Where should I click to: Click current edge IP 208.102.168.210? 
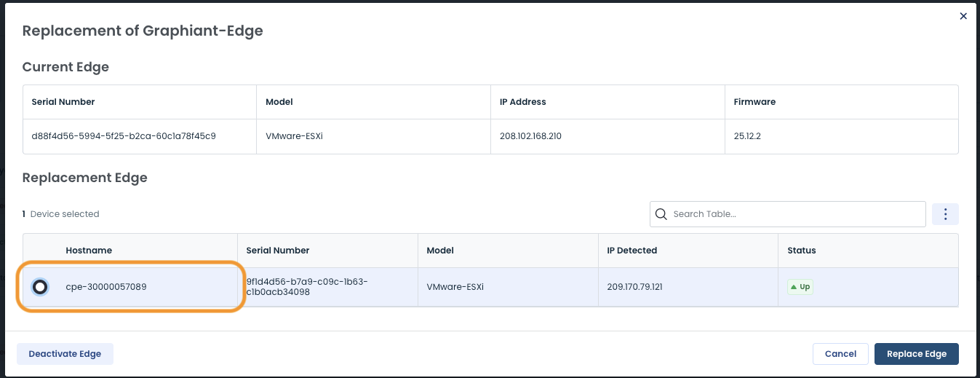[530, 136]
